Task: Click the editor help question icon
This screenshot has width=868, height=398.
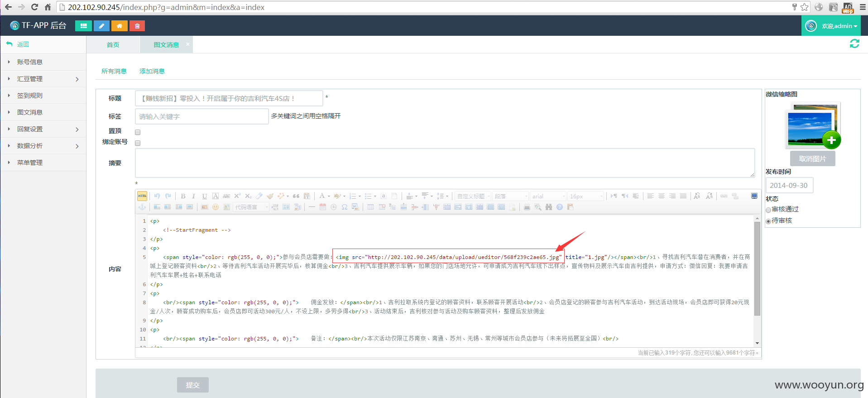Action: coord(560,207)
